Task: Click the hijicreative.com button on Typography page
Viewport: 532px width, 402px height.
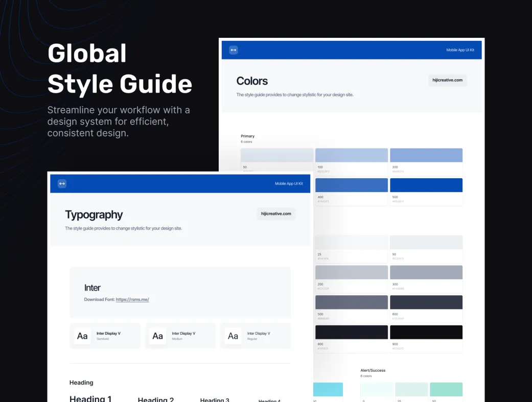Action: (x=276, y=214)
